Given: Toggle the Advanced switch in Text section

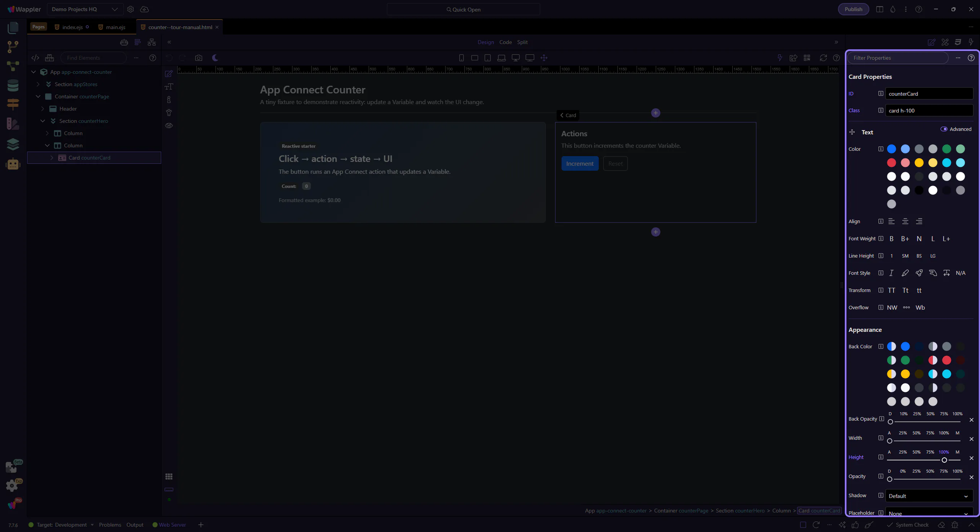Looking at the screenshot, I should [944, 129].
